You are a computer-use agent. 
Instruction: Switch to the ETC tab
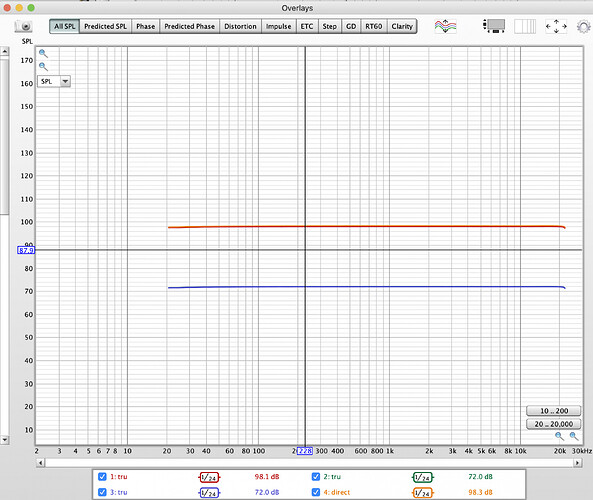[x=307, y=26]
